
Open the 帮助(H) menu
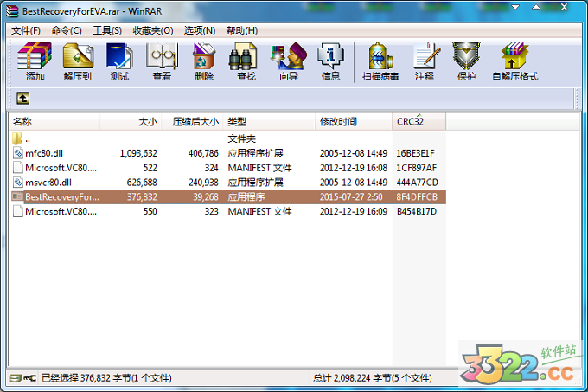(242, 30)
